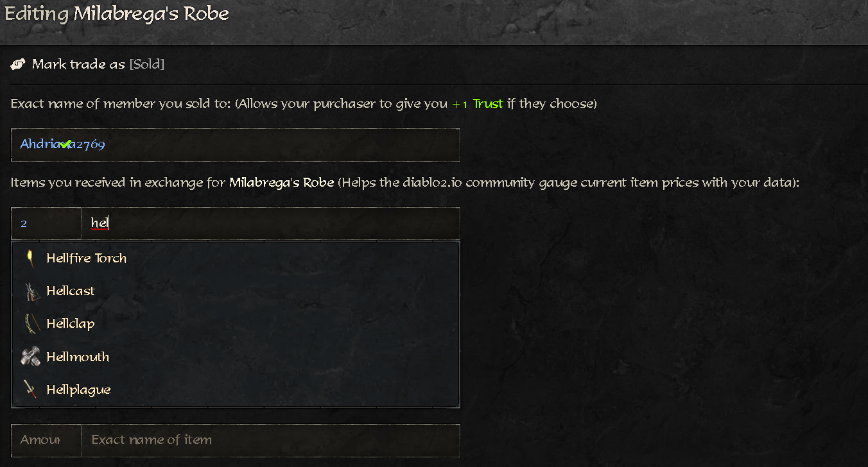Click the [Sold] status label

point(147,64)
